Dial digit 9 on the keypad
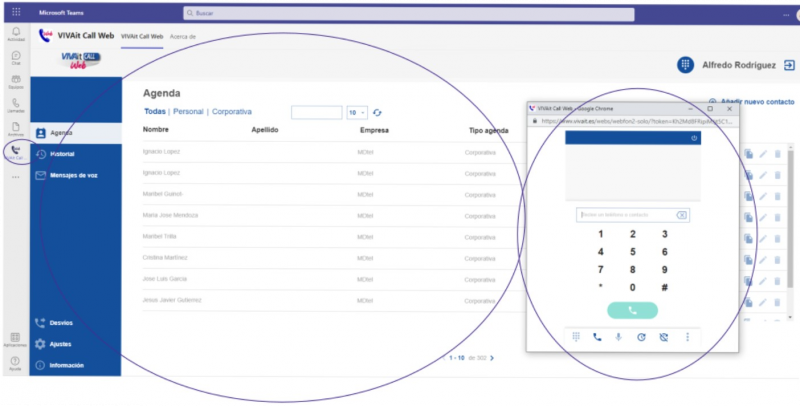Image resolution: width=800 pixels, height=406 pixels. [664, 270]
